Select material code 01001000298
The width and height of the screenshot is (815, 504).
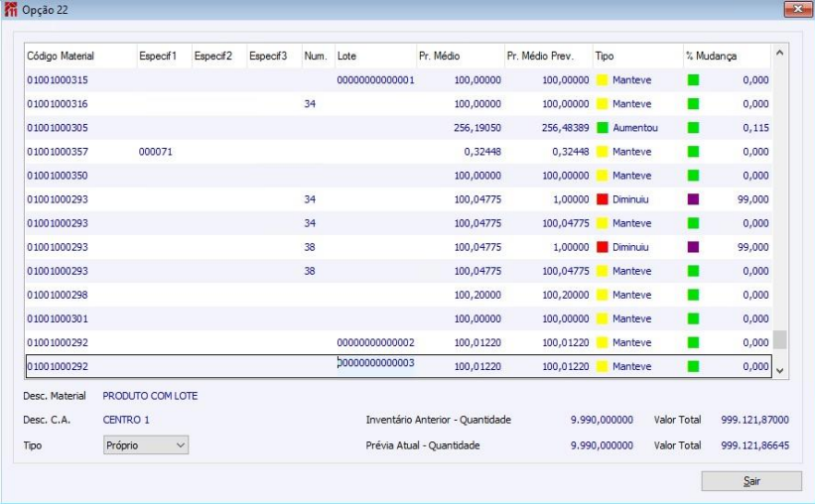[58, 295]
